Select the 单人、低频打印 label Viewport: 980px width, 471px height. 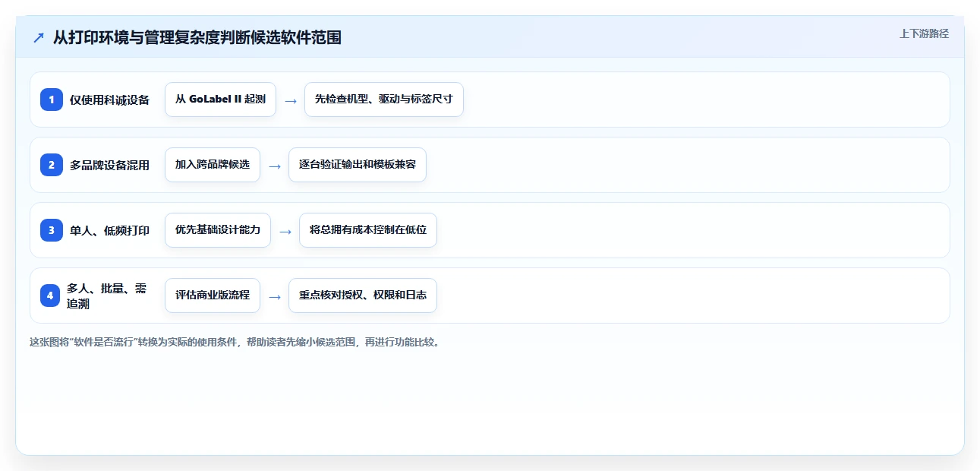point(110,230)
